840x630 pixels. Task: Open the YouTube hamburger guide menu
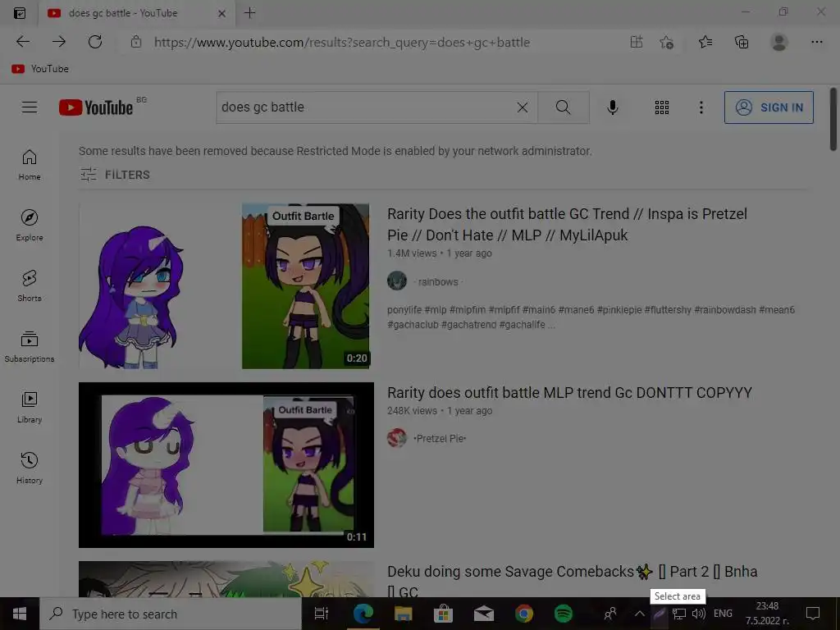coord(30,107)
